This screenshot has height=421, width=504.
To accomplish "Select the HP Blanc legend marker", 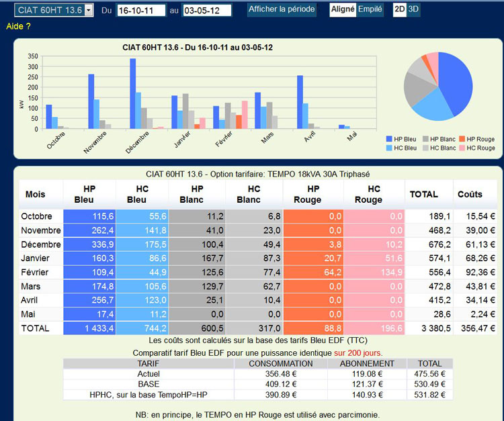I will tap(424, 139).
